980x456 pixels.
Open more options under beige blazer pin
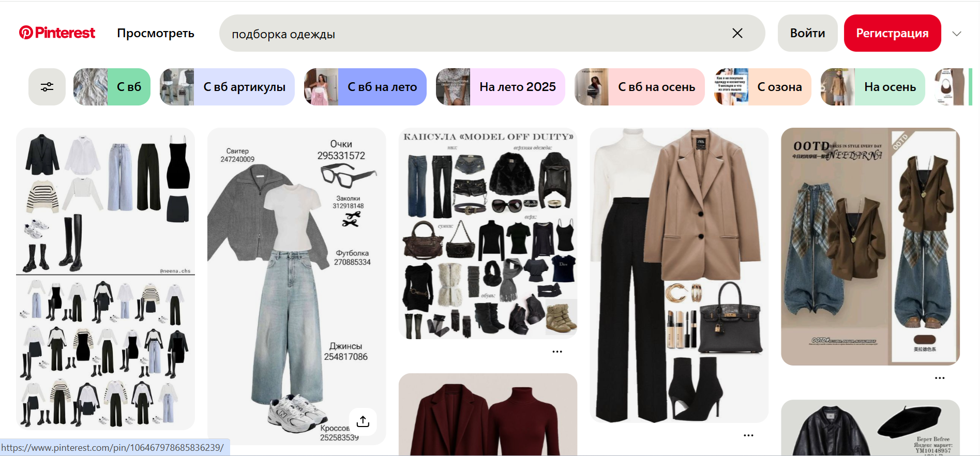point(748,435)
